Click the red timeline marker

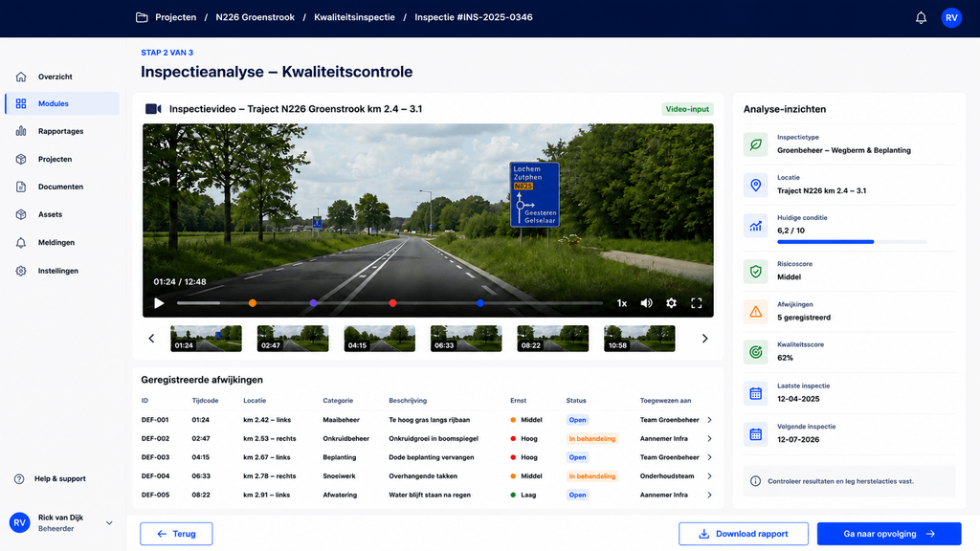point(392,303)
